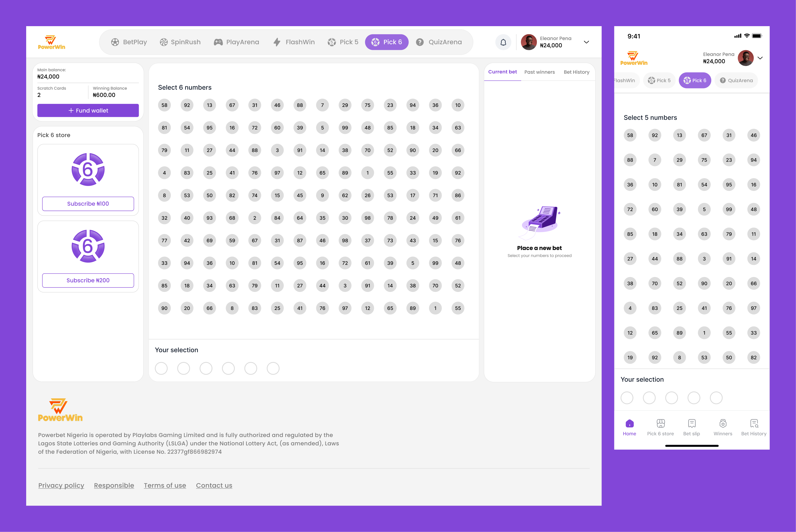This screenshot has height=532, width=796.
Task: Click the 'Pick 6 store' panel title
Action: pos(54,135)
